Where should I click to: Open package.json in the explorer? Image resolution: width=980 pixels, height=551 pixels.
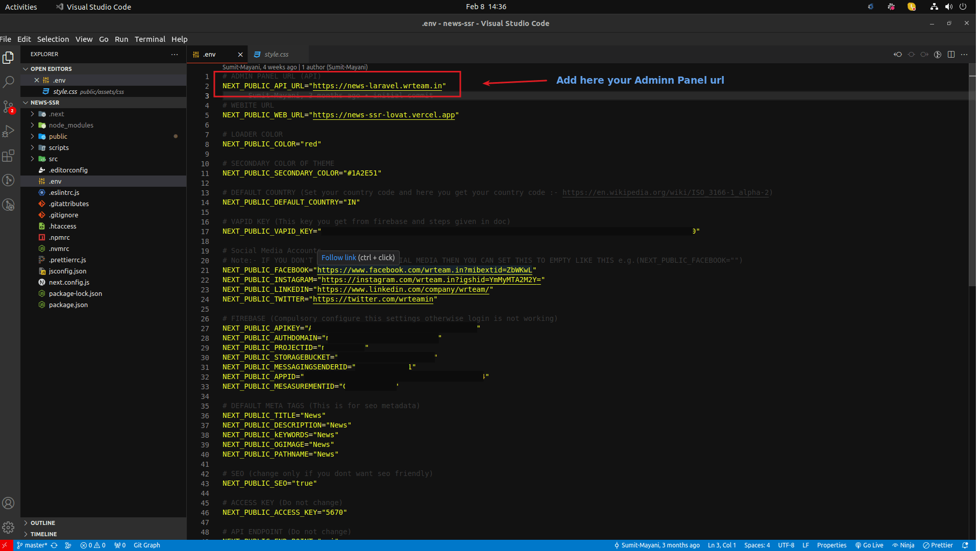click(x=68, y=305)
